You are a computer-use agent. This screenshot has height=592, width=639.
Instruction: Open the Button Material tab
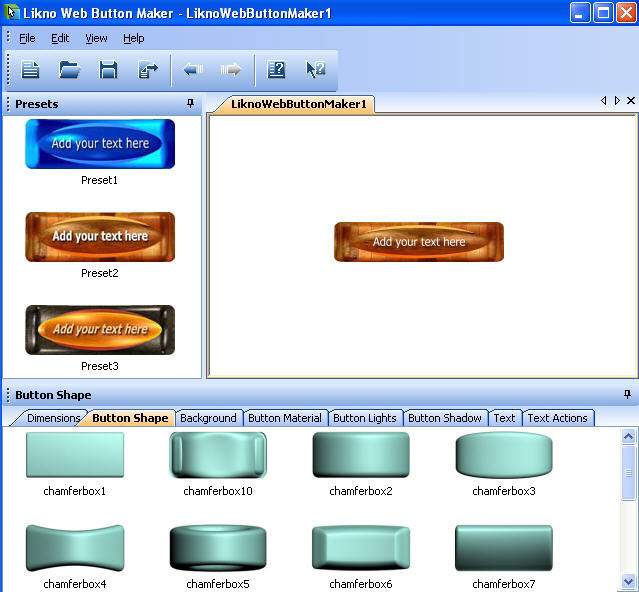(x=285, y=418)
